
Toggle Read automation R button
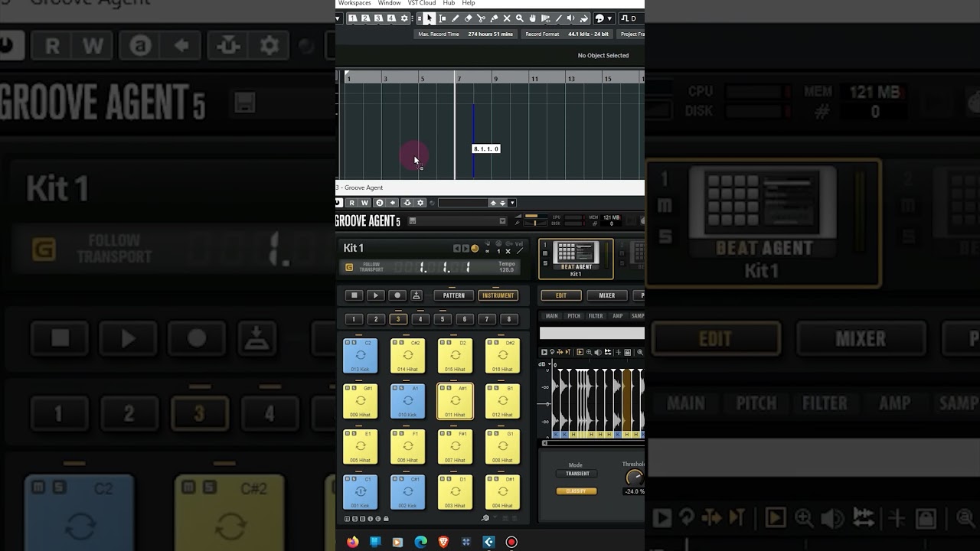coord(351,203)
